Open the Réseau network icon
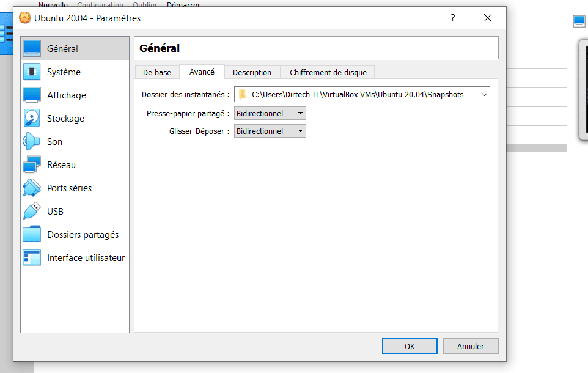This screenshot has height=373, width=588. (32, 164)
